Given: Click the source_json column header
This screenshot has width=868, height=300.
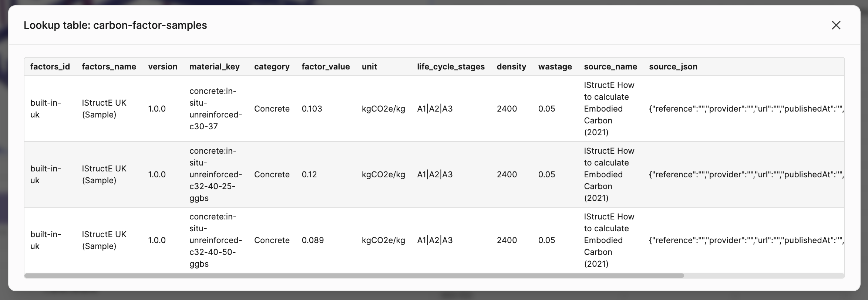Looking at the screenshot, I should coord(673,67).
